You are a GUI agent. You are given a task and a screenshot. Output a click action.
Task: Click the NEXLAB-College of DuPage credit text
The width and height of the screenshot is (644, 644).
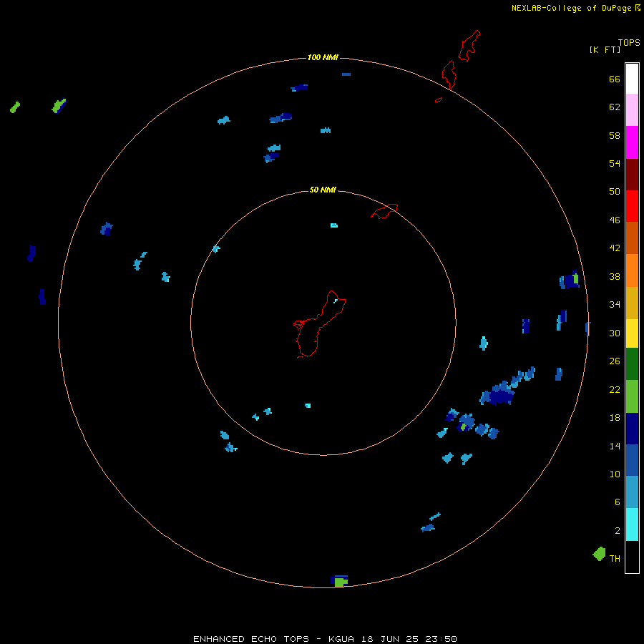tap(571, 8)
